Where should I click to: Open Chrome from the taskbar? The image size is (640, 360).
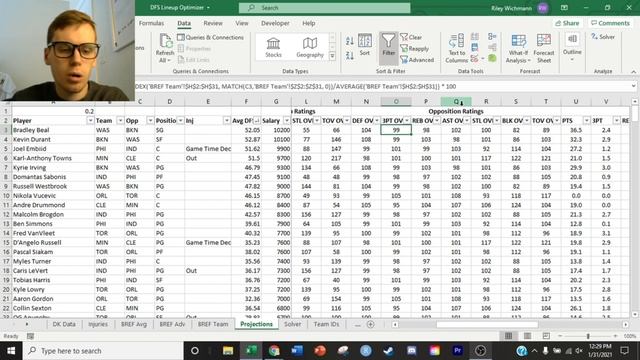(x=274, y=351)
